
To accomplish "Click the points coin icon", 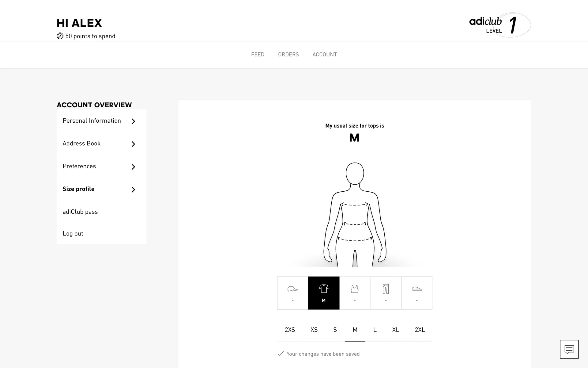I will point(60,36).
